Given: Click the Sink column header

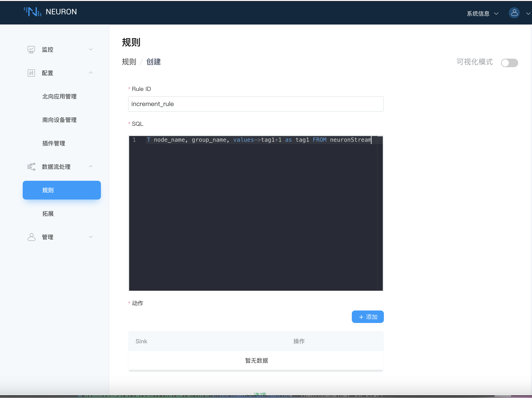Looking at the screenshot, I should click(x=141, y=341).
